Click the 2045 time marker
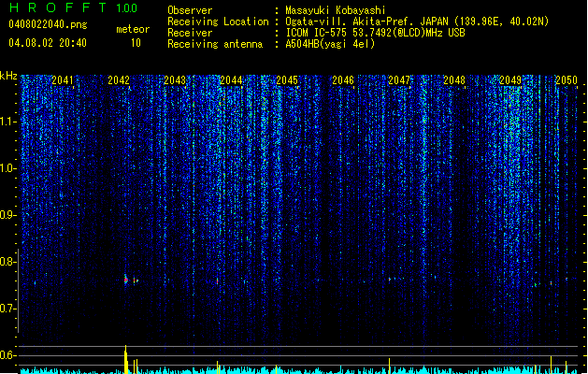 click(287, 80)
